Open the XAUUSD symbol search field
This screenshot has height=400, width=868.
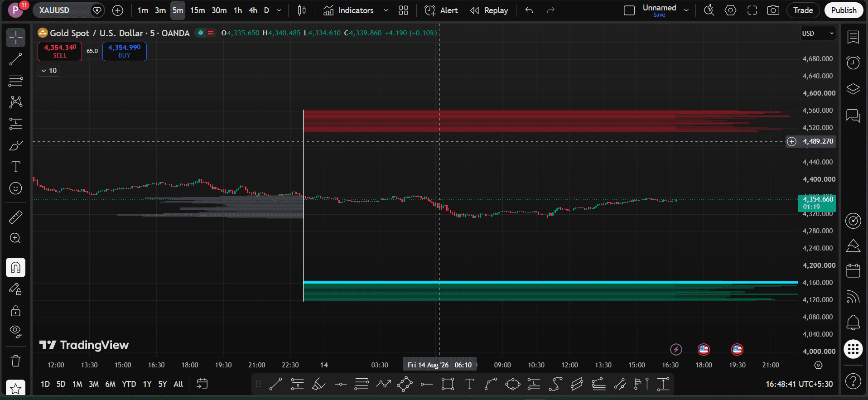click(x=68, y=10)
